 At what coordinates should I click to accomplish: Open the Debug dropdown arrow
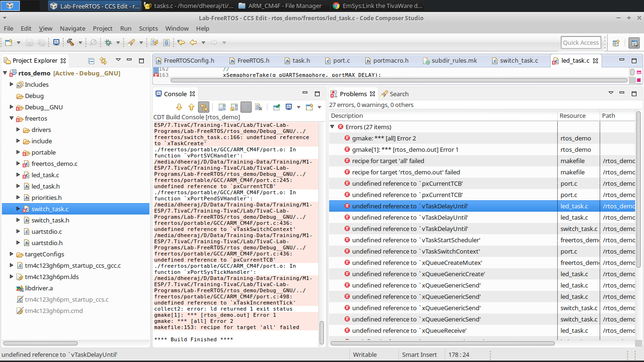pos(118,42)
